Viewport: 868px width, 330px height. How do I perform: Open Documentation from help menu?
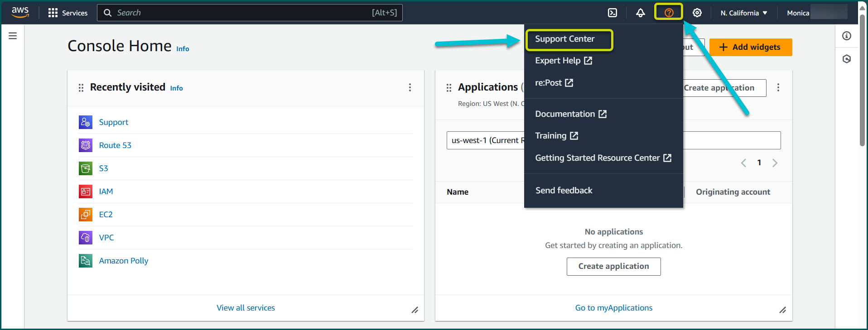tap(571, 114)
